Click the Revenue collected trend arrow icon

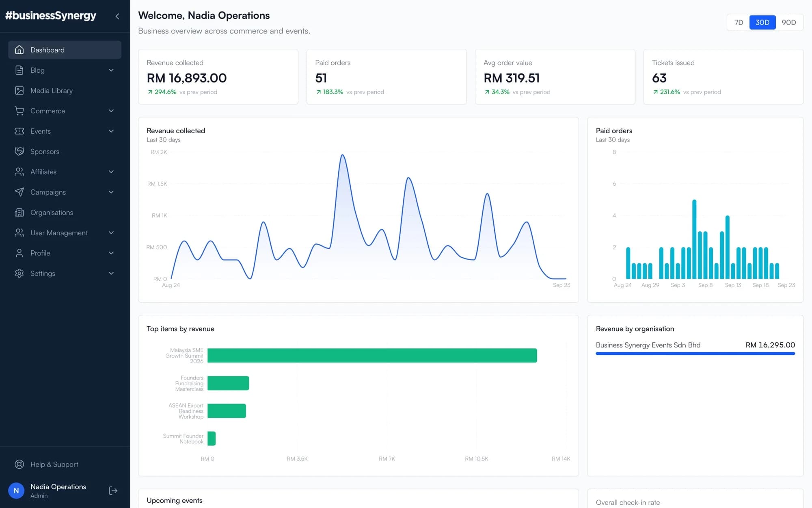tap(150, 92)
